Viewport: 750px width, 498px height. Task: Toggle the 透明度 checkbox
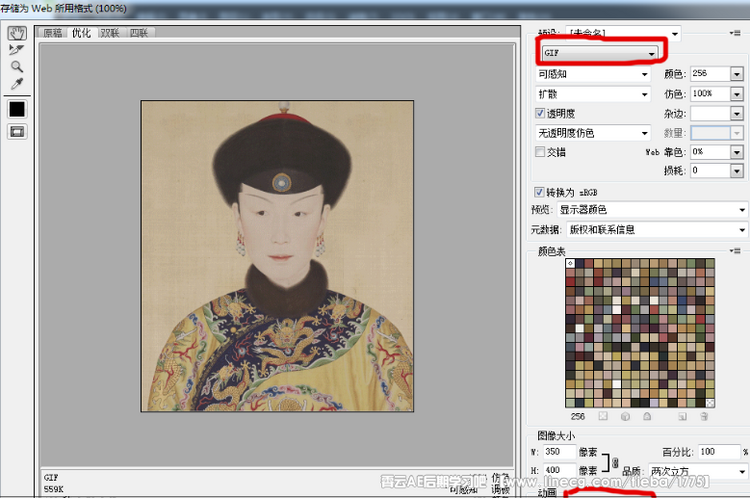click(x=540, y=113)
